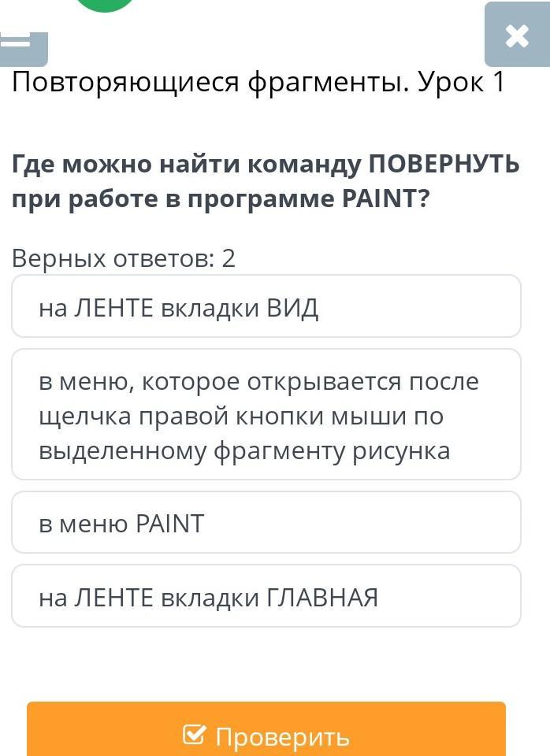Open the hamburger menu icon
This screenshot has width=550, height=756.
(23, 49)
